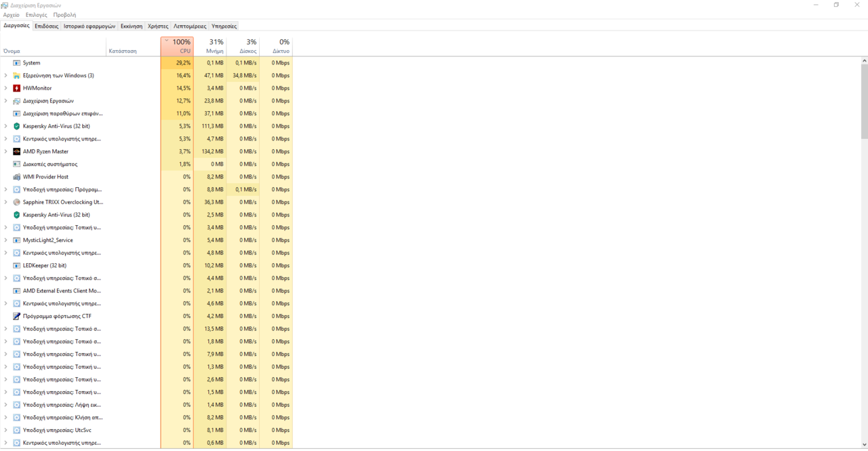Sort by the Κατάσταση column header
This screenshot has height=451, width=868.
134,46
